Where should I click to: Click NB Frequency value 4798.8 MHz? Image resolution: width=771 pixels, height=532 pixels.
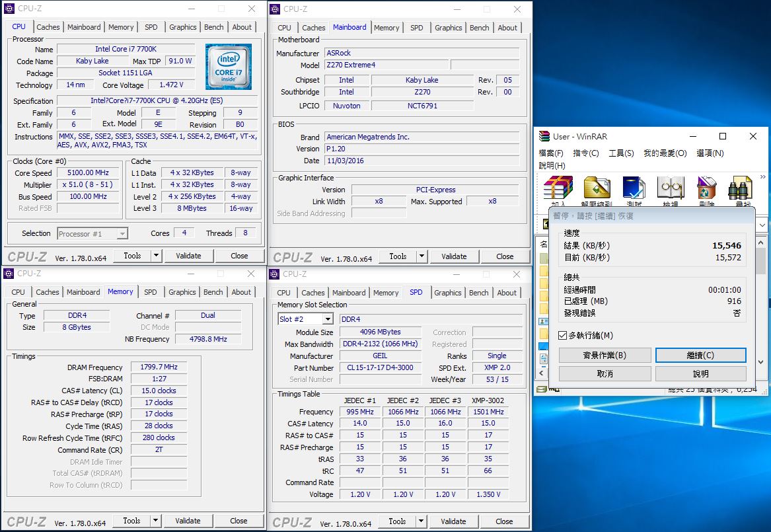point(208,339)
